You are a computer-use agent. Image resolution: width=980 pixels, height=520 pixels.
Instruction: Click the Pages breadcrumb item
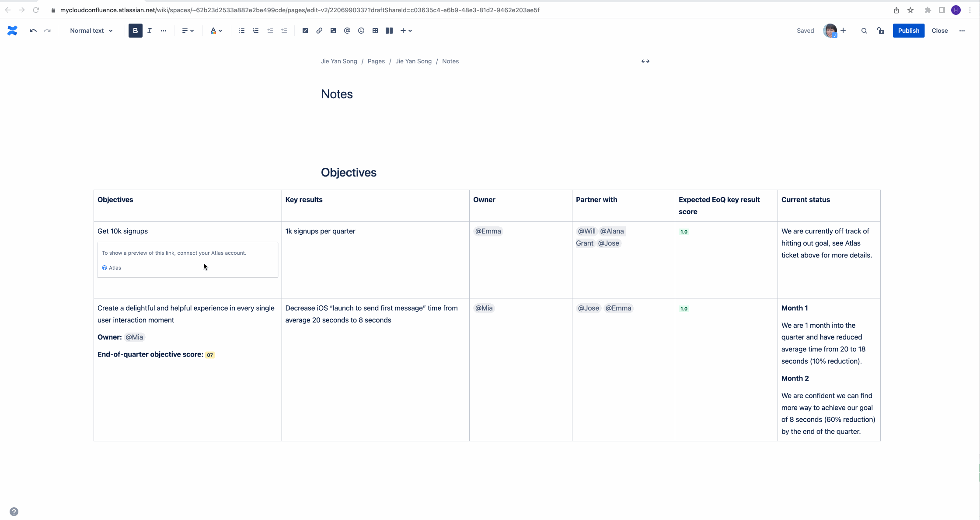click(376, 60)
